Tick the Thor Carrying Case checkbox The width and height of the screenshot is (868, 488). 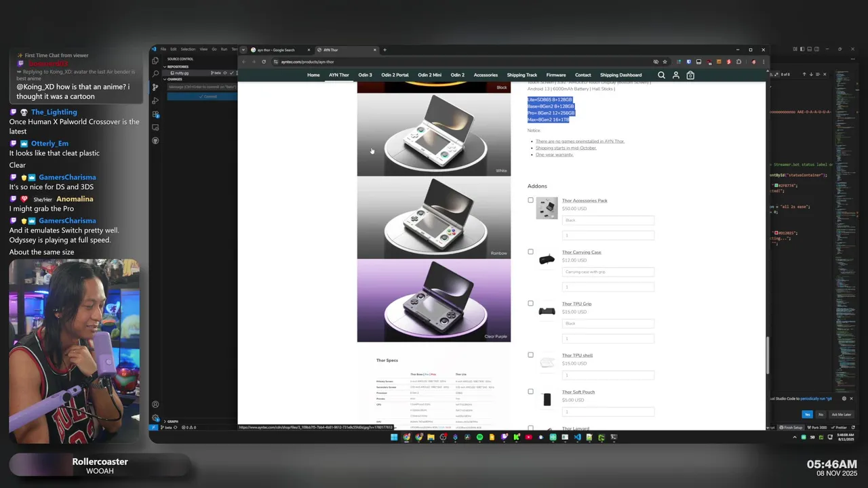point(530,251)
